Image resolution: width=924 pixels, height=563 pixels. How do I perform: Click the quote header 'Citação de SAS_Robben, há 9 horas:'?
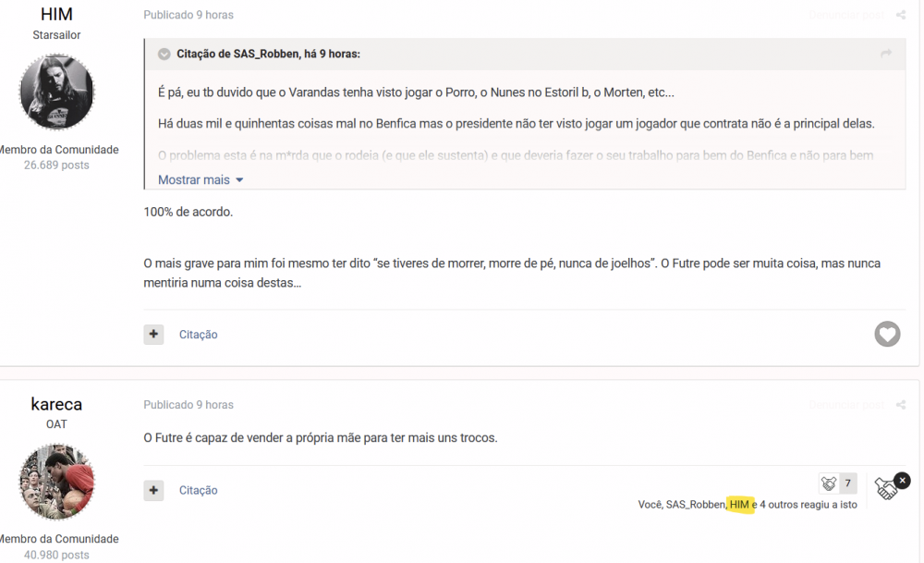[x=268, y=54]
